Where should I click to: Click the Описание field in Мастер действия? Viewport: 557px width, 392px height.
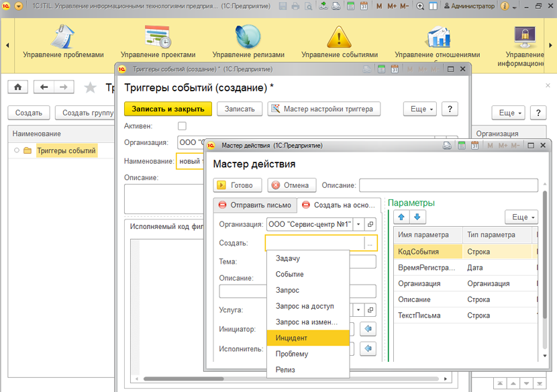click(448, 185)
